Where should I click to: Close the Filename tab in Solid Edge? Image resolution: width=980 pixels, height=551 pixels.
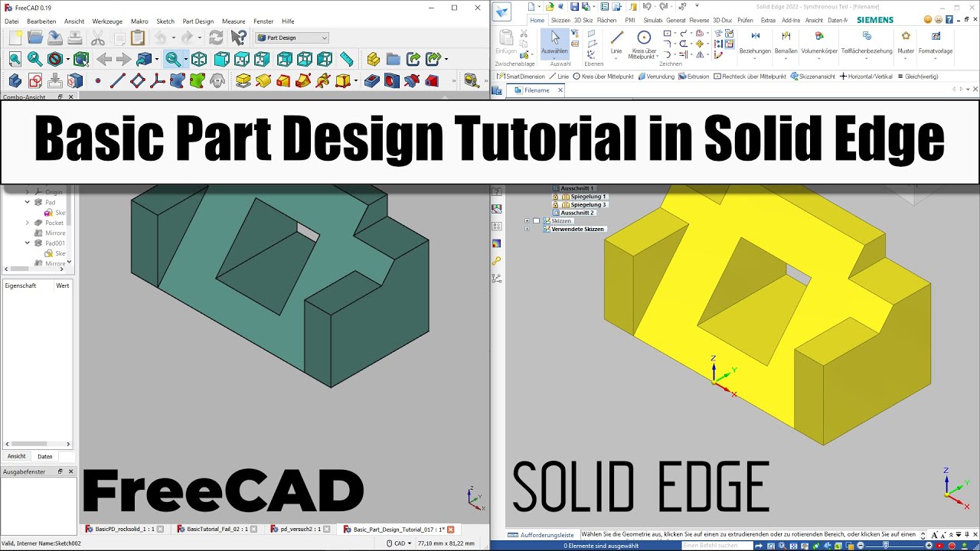[x=560, y=90]
